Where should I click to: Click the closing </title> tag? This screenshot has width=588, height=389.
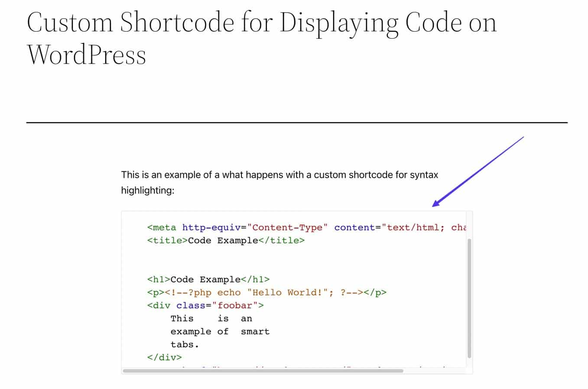click(282, 241)
